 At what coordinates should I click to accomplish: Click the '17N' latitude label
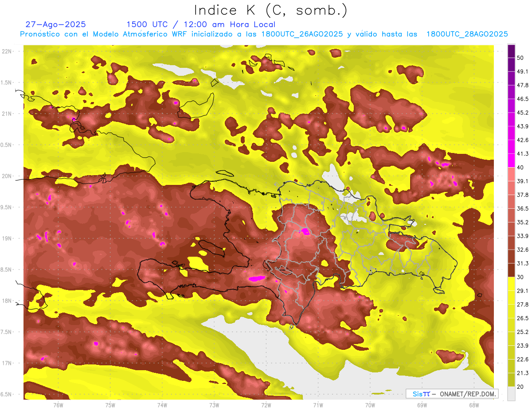click(x=7, y=363)
